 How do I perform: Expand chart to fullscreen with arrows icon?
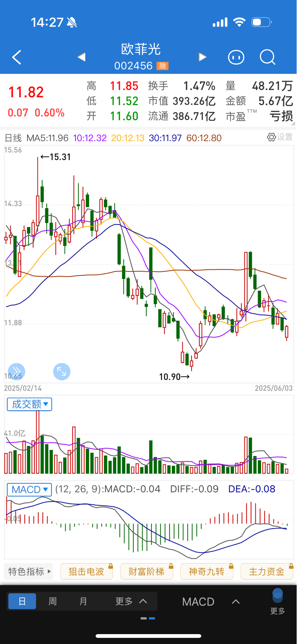62,372
